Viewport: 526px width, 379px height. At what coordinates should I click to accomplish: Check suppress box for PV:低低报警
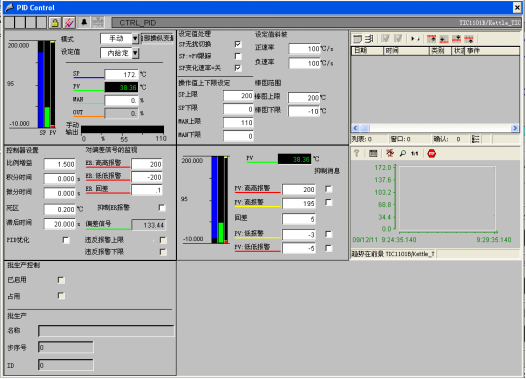click(x=329, y=248)
